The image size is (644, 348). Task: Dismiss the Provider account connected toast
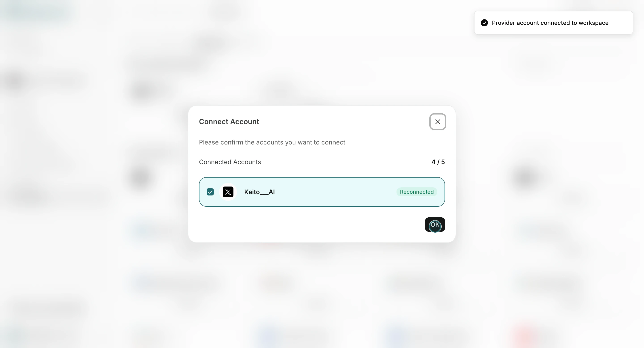[x=553, y=23]
